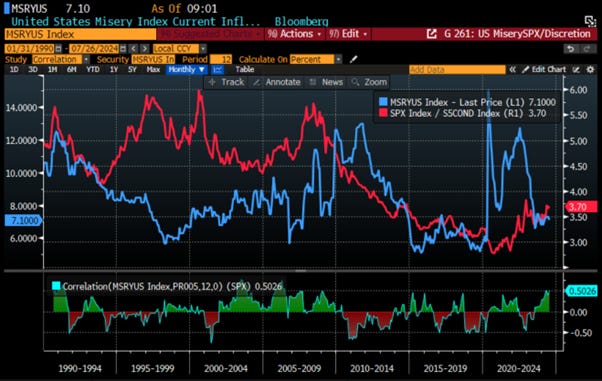Viewport: 602px width, 381px height.
Task: Click the News tool
Action: tap(326, 82)
